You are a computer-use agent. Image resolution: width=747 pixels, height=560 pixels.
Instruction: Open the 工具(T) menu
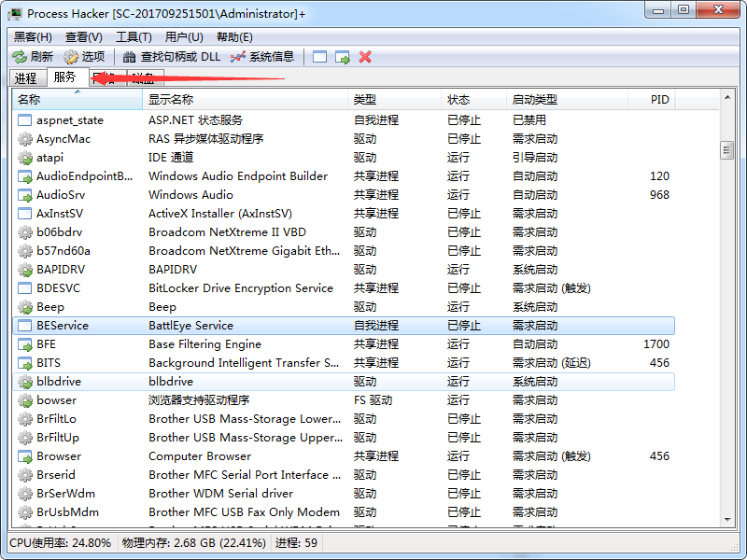click(x=134, y=36)
